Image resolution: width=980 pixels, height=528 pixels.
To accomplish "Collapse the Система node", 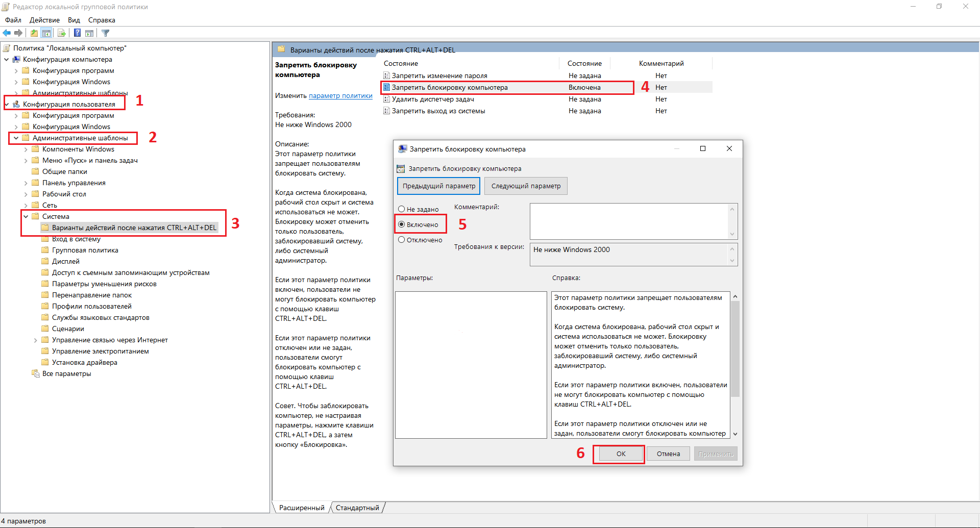I will point(26,216).
